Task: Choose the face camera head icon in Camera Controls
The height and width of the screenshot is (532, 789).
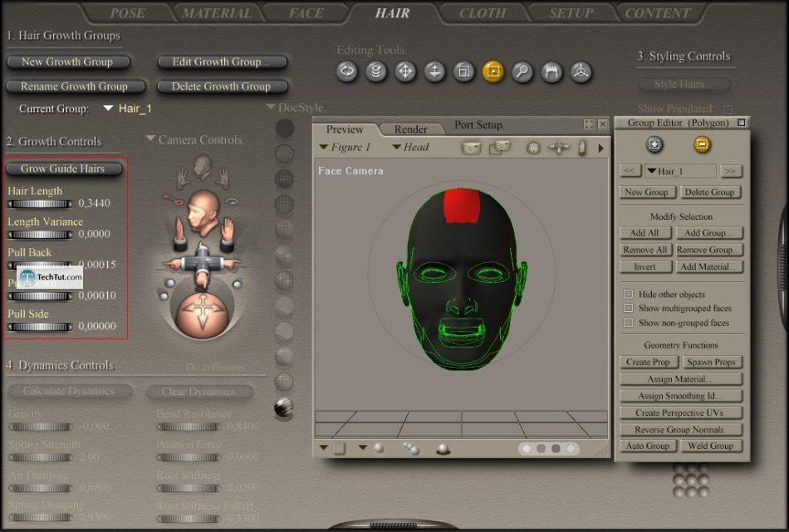Action: (203, 167)
